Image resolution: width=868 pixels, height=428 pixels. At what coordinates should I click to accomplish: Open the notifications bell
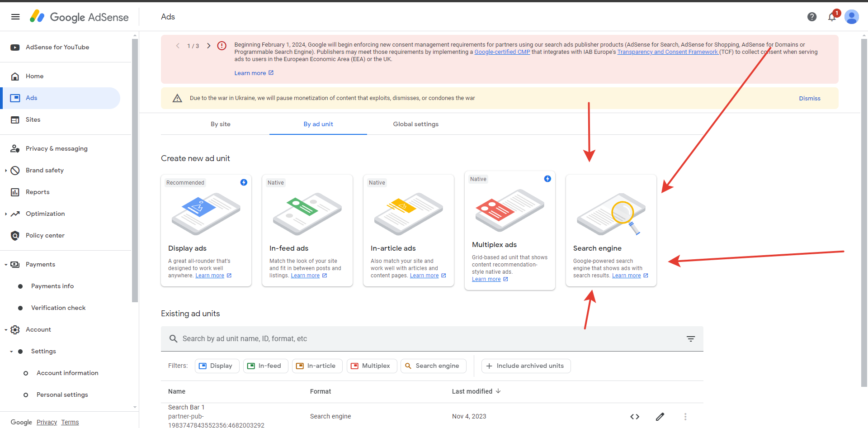pos(832,17)
